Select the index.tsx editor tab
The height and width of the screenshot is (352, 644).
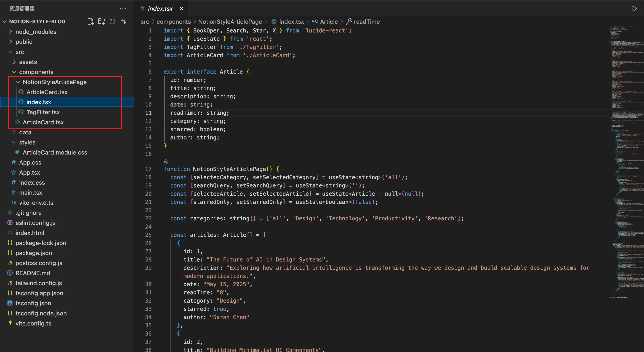(x=160, y=8)
